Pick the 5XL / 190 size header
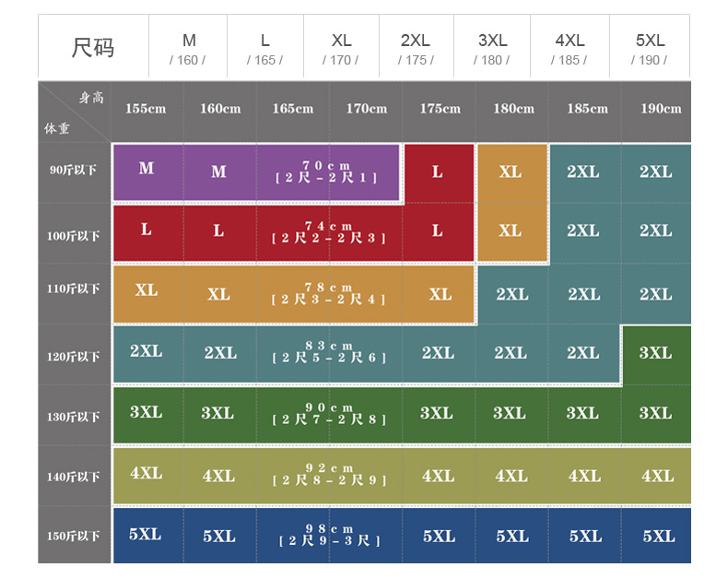This screenshot has width=728, height=579. 650,49
